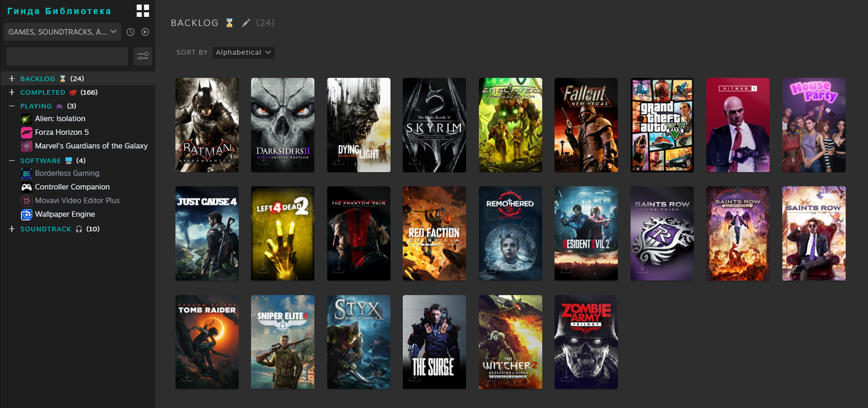Click Movavi Video Editor Plus icon
Screen dimensions: 868x408
point(26,201)
